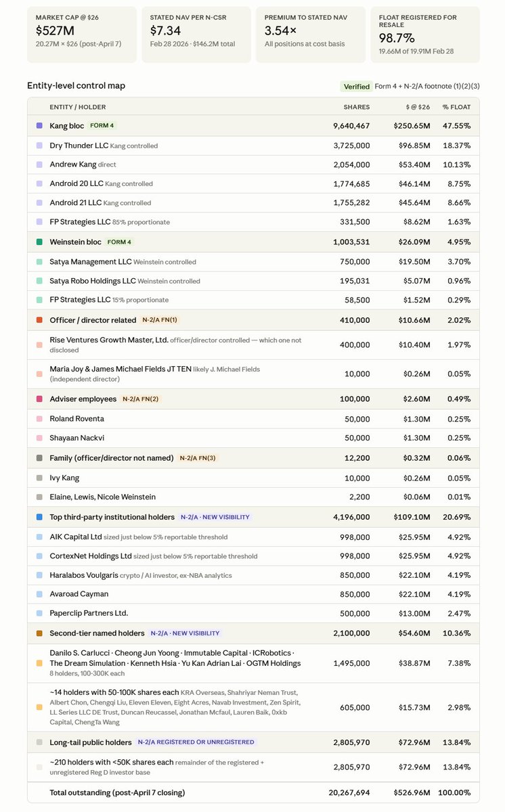Click the CortexNet Holdings Ltd row name
505x812 pixels.
pos(91,556)
